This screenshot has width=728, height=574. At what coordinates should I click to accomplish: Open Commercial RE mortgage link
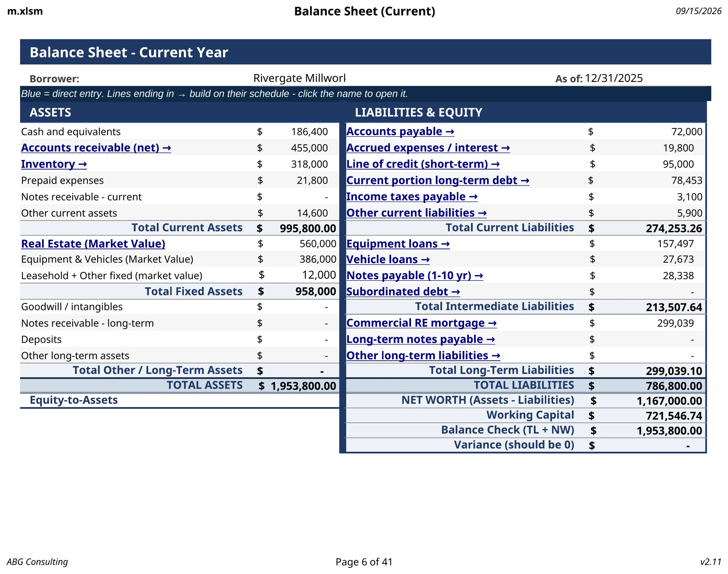(422, 323)
